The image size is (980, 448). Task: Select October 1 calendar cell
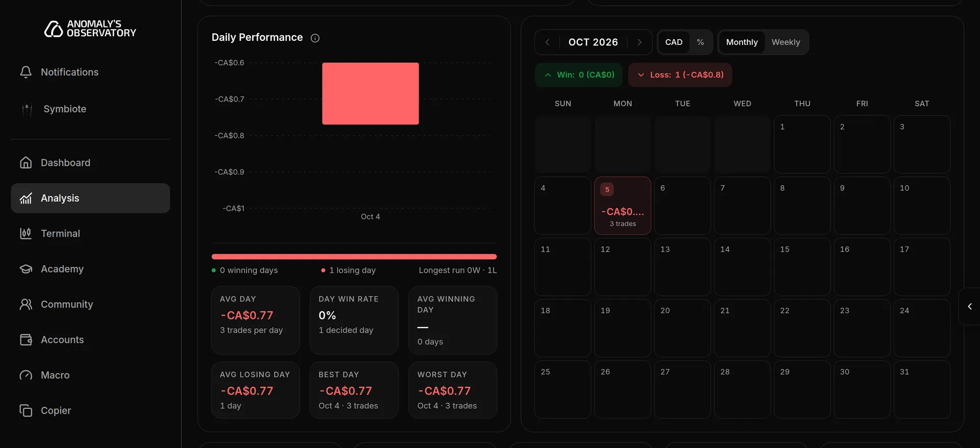point(802,144)
